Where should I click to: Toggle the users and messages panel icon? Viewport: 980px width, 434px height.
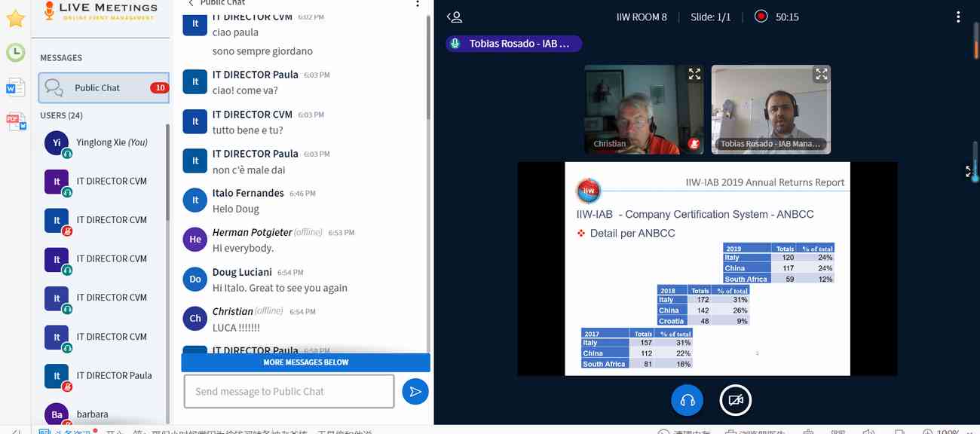pyautogui.click(x=454, y=17)
